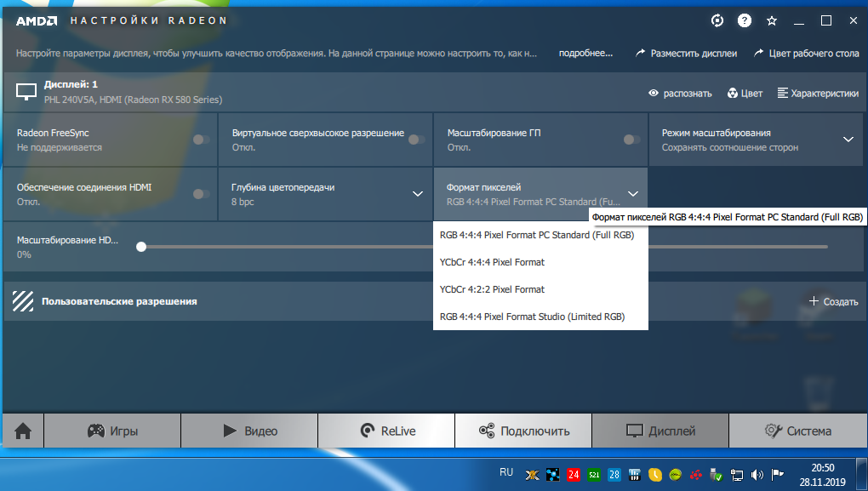Image resolution: width=868 pixels, height=491 pixels.
Task: Click the red dots tray icon
Action: click(x=696, y=474)
